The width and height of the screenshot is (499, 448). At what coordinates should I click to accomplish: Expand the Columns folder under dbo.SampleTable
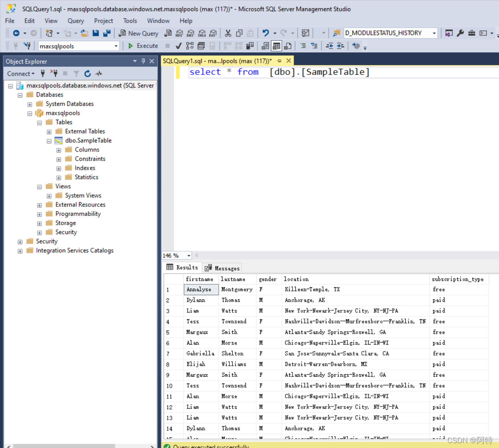point(59,150)
